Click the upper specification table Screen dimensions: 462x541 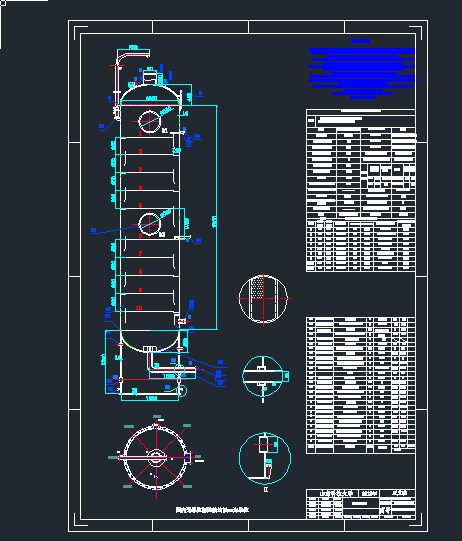click(x=361, y=190)
